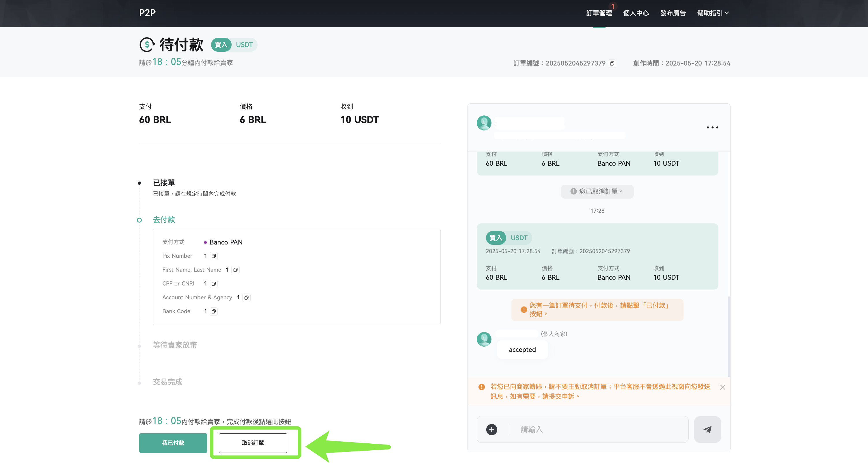Click the 取消訂單 button
Viewport: 868px width, 463px height.
(253, 443)
